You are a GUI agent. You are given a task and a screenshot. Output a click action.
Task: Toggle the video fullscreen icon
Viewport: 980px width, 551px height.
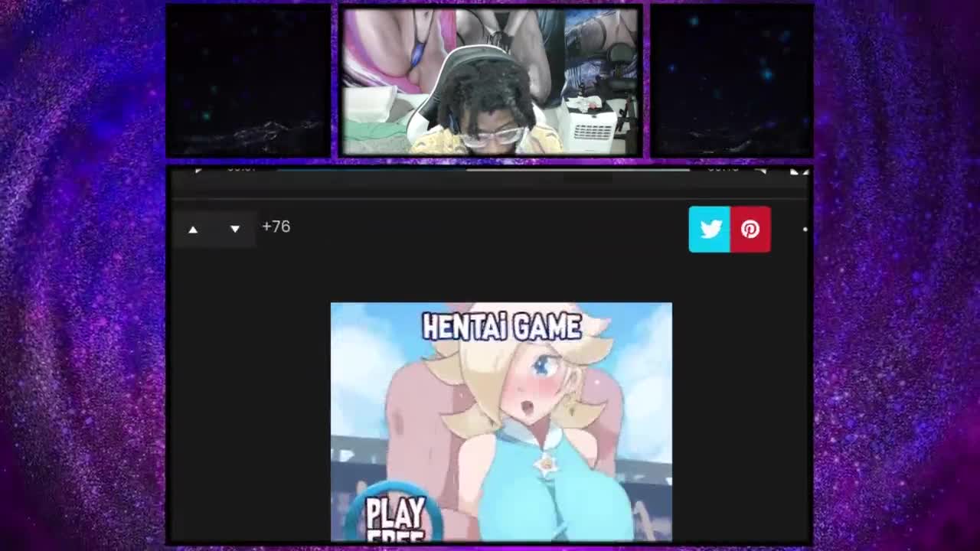click(799, 171)
